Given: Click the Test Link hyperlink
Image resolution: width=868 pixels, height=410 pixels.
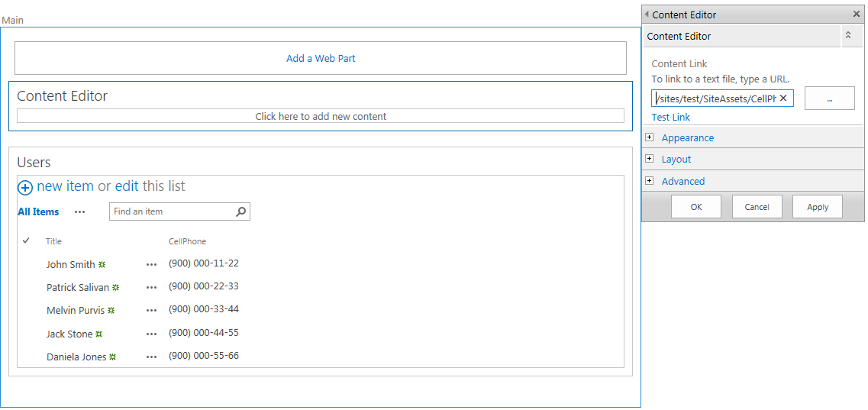Looking at the screenshot, I should coord(670,117).
